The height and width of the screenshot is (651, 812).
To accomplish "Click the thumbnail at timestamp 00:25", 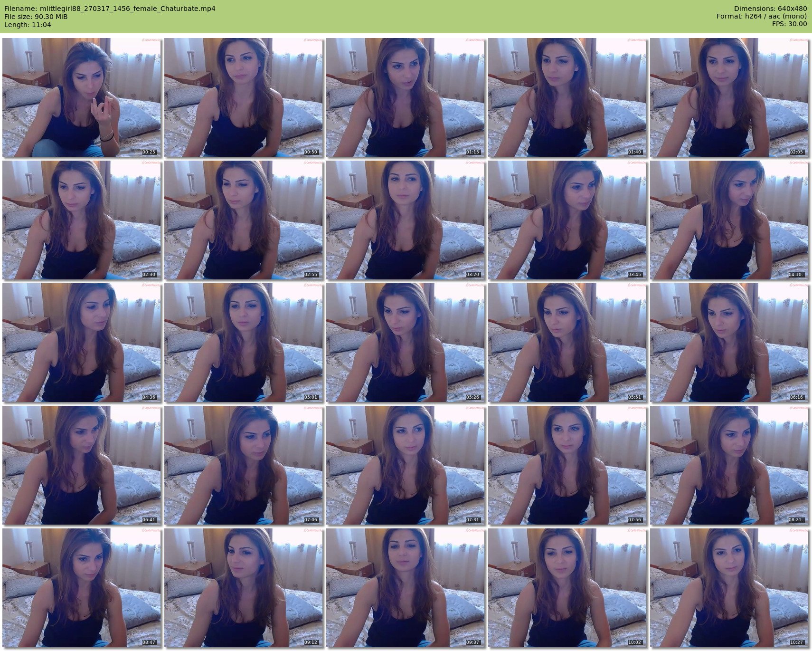I will 81,97.
